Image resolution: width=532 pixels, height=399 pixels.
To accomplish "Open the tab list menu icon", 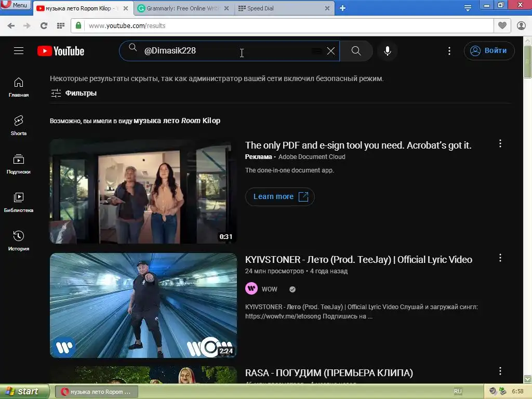I will tap(468, 8).
